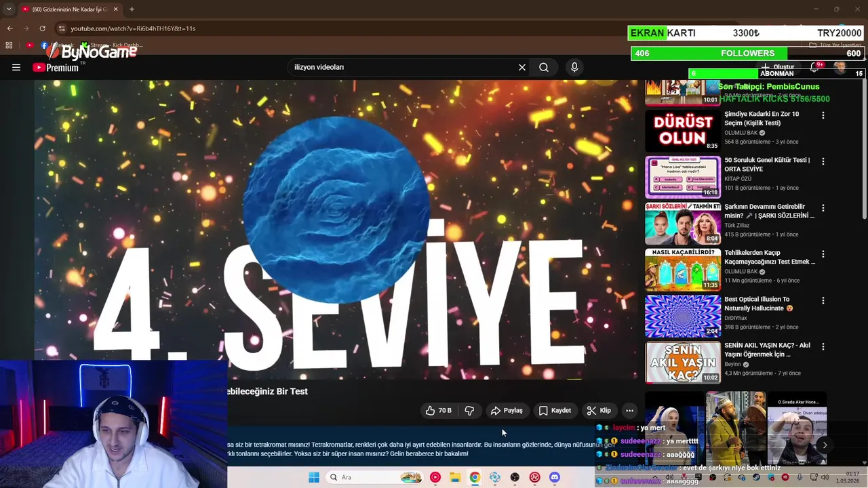Open YouTube bookmark in bookmarks bar
This screenshot has height=488, width=868.
pyautogui.click(x=29, y=45)
